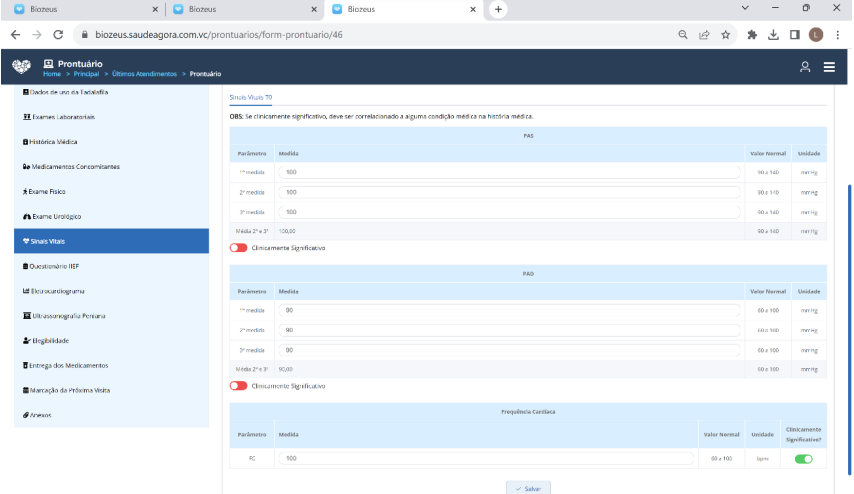This screenshot has width=854, height=494.
Task: Open Exames Laboratoriais in sidebar
Action: 56,117
